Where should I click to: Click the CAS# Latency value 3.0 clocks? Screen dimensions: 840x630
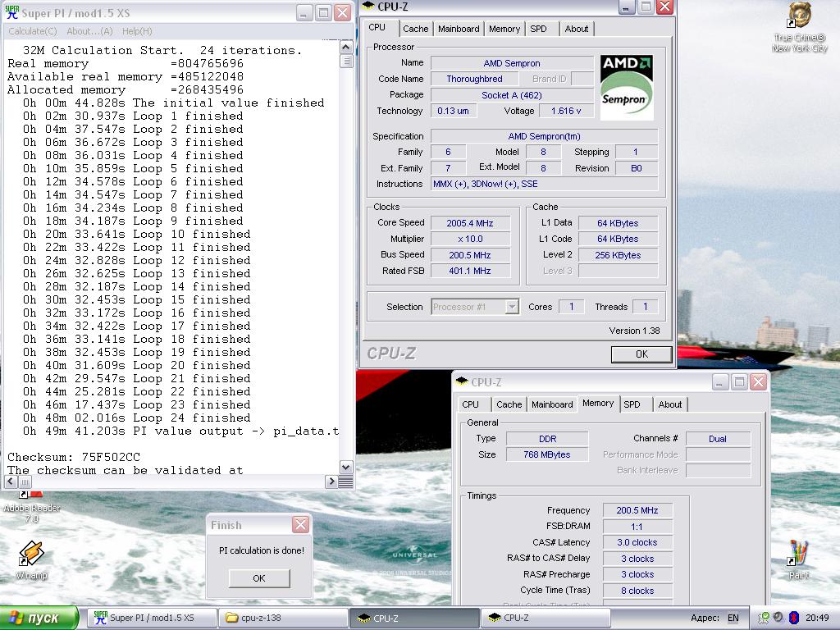pyautogui.click(x=637, y=543)
